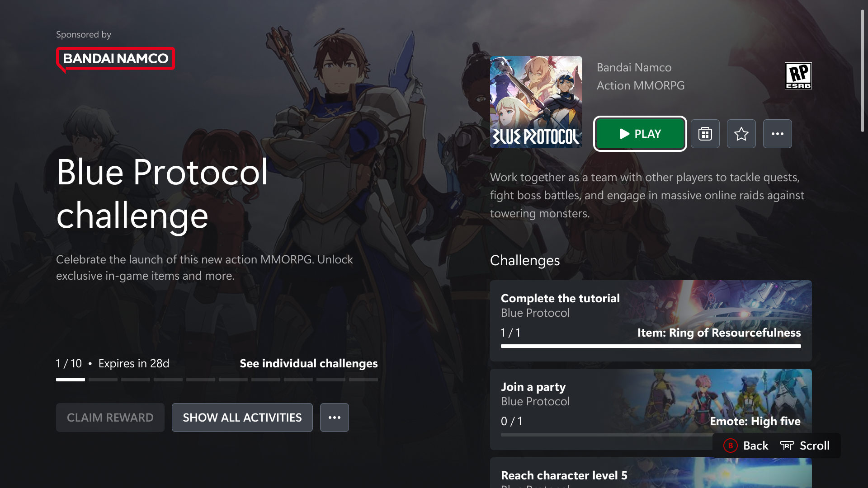Toggle the star favorite icon
This screenshot has height=488, width=868.
pos(741,134)
